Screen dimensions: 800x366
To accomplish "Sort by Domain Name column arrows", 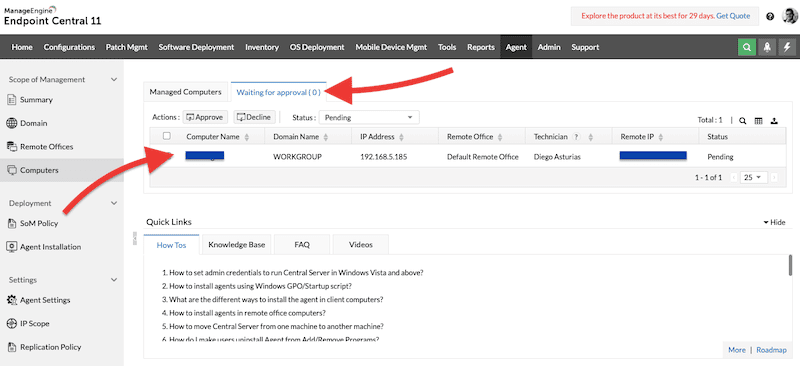I will 326,137.
